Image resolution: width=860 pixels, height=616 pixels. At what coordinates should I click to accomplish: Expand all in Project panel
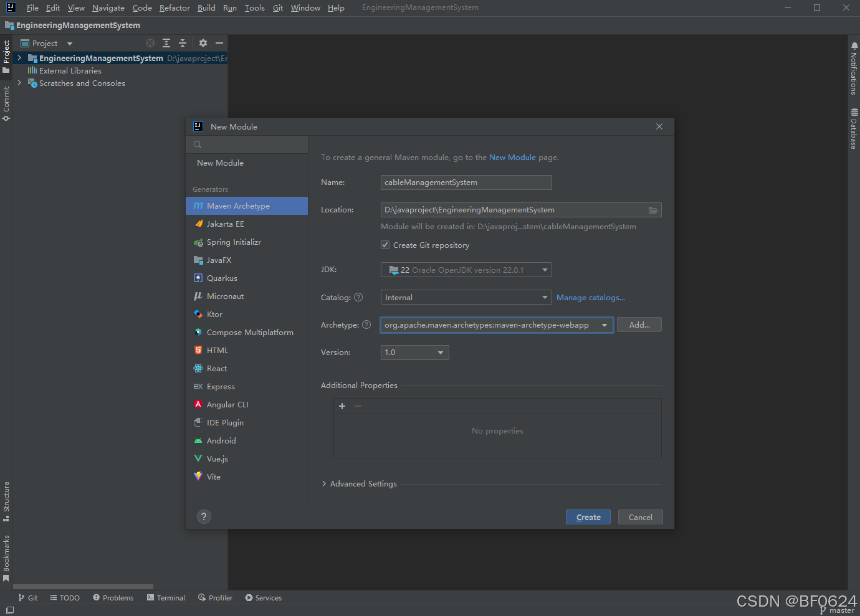[x=166, y=43]
